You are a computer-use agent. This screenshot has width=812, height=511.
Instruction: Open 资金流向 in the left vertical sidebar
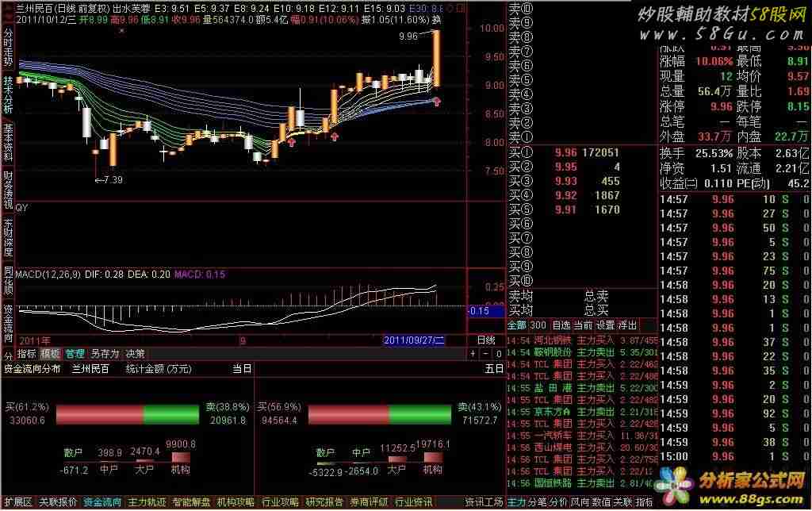tap(8, 324)
